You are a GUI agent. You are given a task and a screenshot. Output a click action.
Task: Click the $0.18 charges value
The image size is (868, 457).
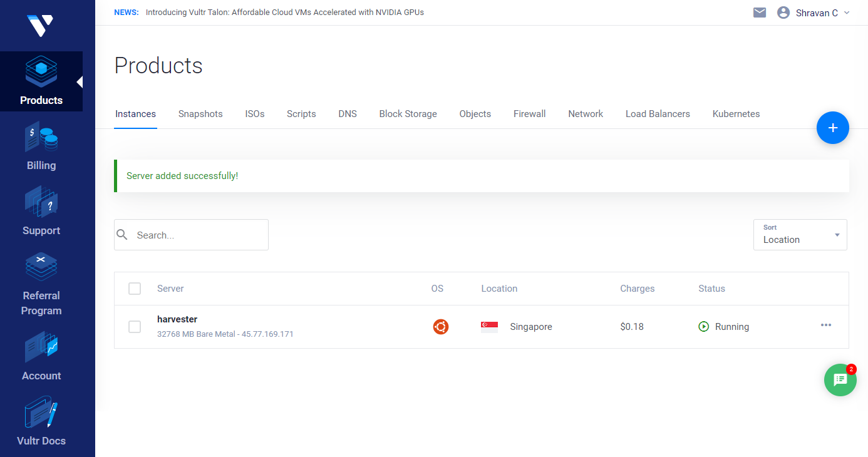coord(632,327)
